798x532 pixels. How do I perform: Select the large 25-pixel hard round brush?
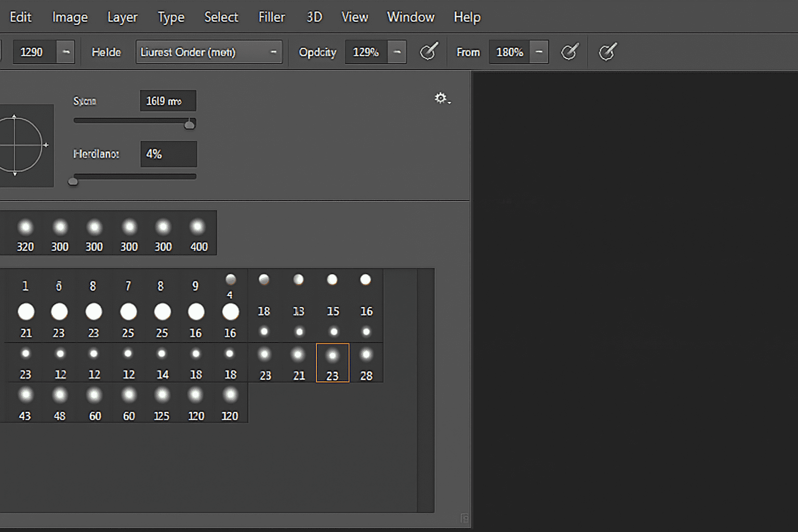(128, 312)
